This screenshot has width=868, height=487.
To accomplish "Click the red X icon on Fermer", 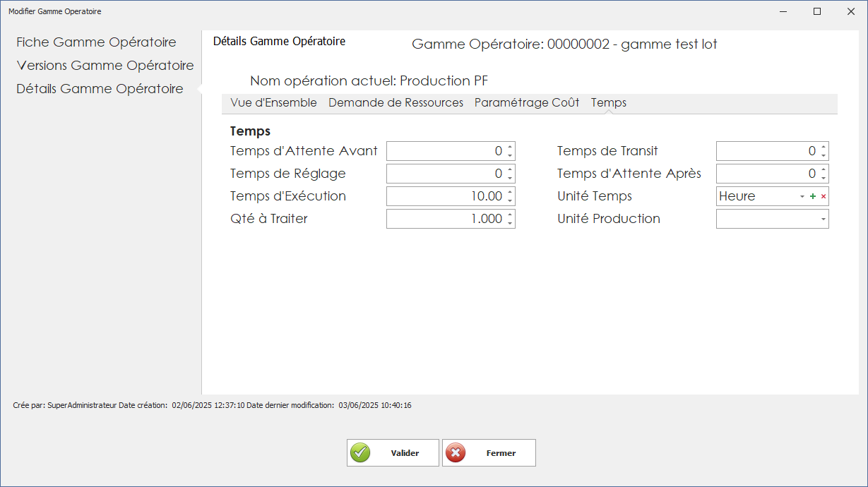I will 456,452.
